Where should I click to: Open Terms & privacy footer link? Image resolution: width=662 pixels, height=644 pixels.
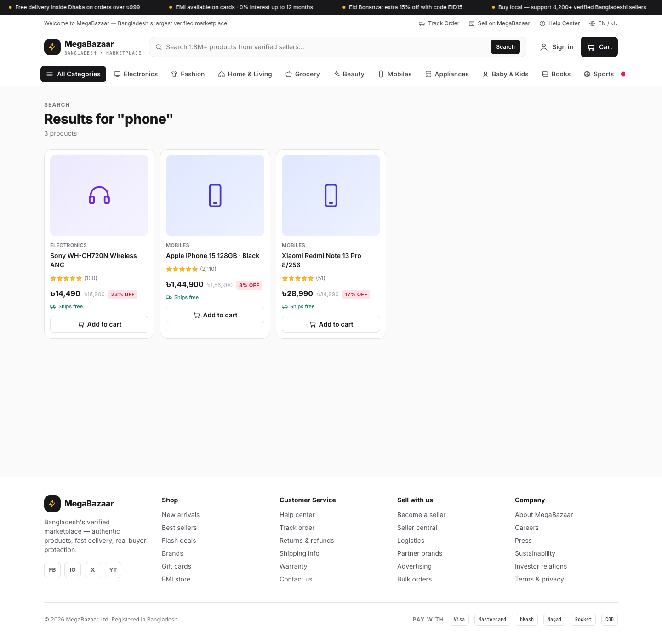(x=539, y=579)
